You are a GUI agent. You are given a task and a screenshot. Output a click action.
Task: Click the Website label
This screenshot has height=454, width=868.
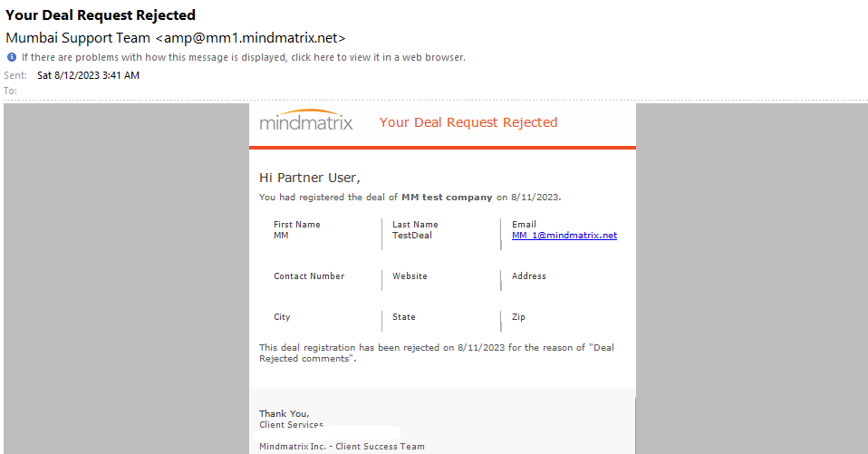410,275
